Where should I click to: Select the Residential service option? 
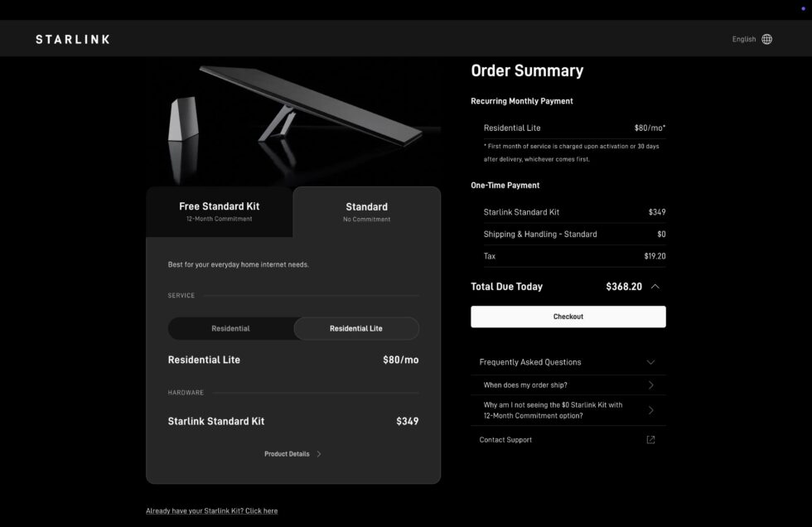(x=231, y=328)
